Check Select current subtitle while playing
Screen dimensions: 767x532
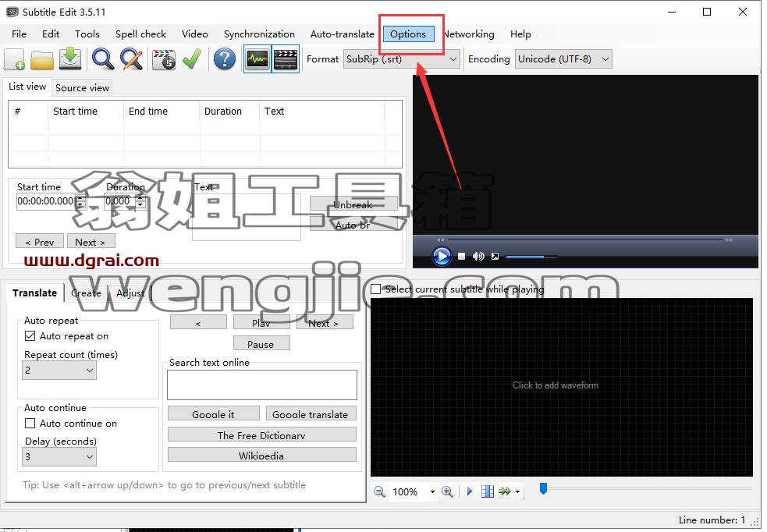[x=375, y=289]
